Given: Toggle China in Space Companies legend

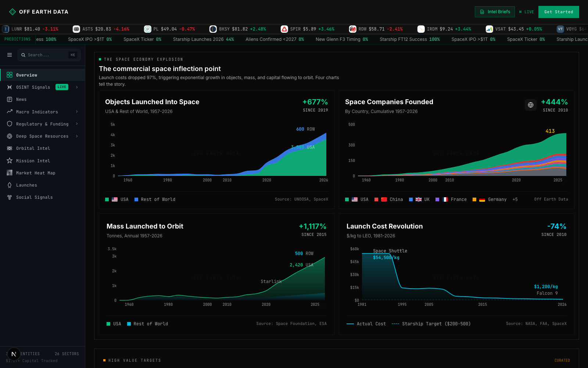Looking at the screenshot, I should [x=389, y=199].
